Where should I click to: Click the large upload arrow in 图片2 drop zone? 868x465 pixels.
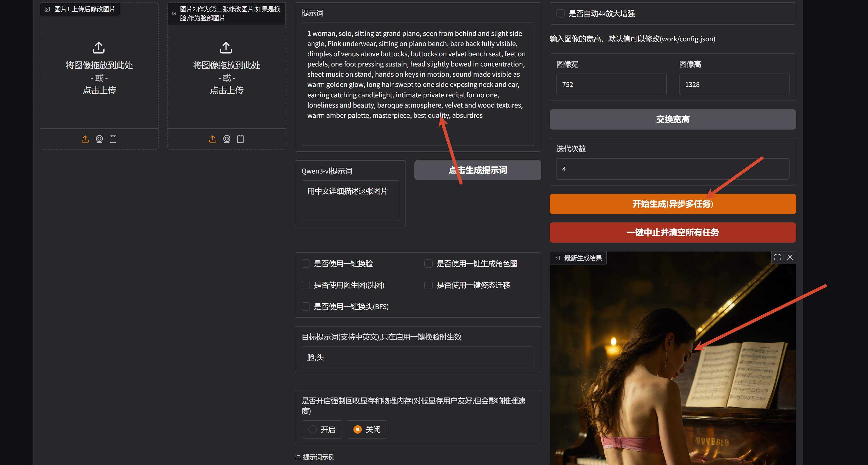click(226, 48)
